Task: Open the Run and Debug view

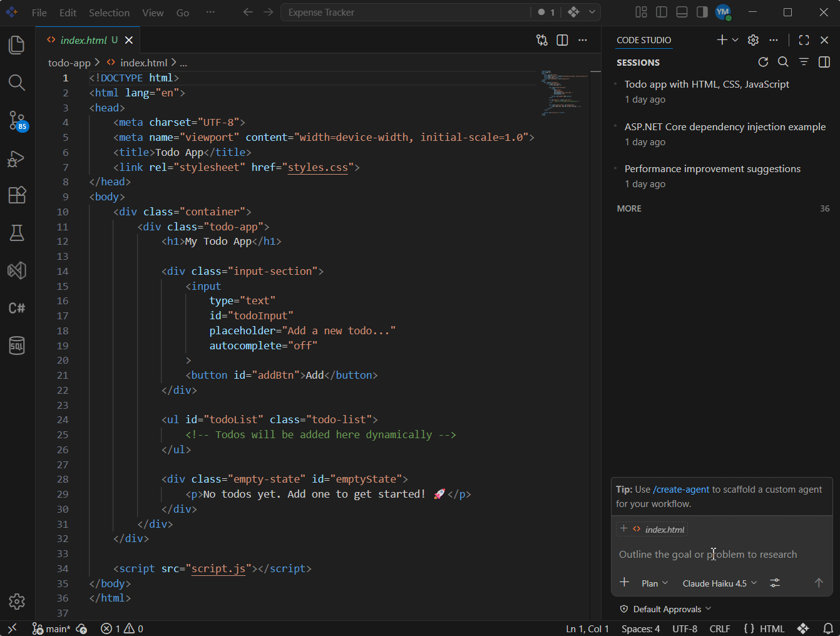Action: (x=17, y=158)
